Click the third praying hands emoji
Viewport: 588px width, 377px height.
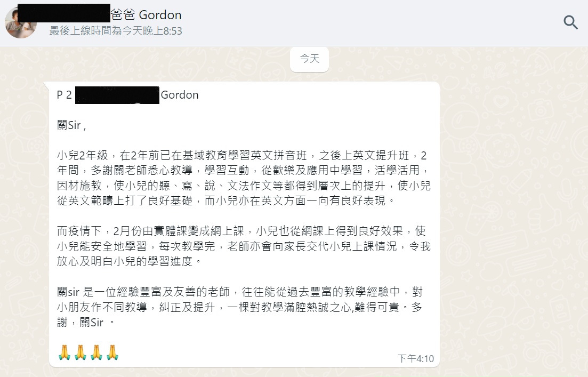pyautogui.click(x=96, y=352)
